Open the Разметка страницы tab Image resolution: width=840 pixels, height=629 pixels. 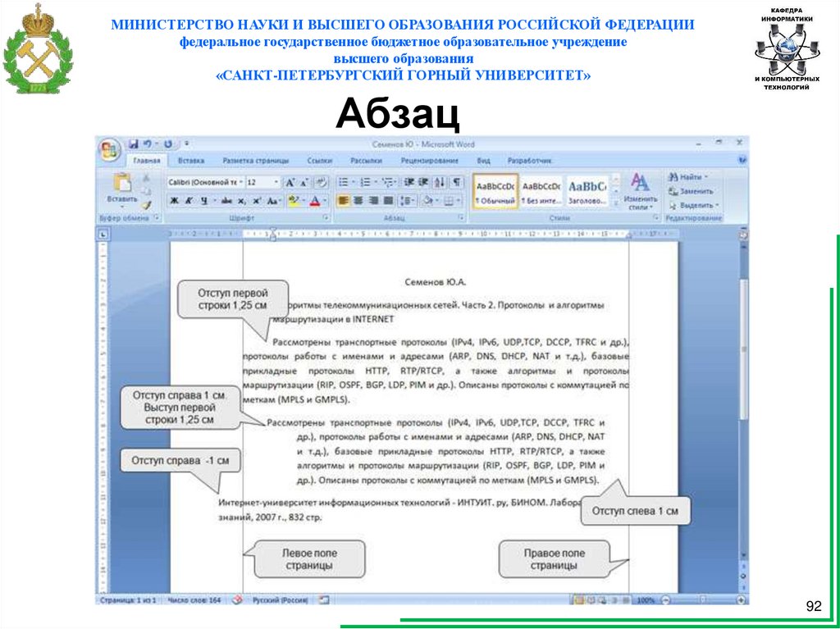pos(256,160)
